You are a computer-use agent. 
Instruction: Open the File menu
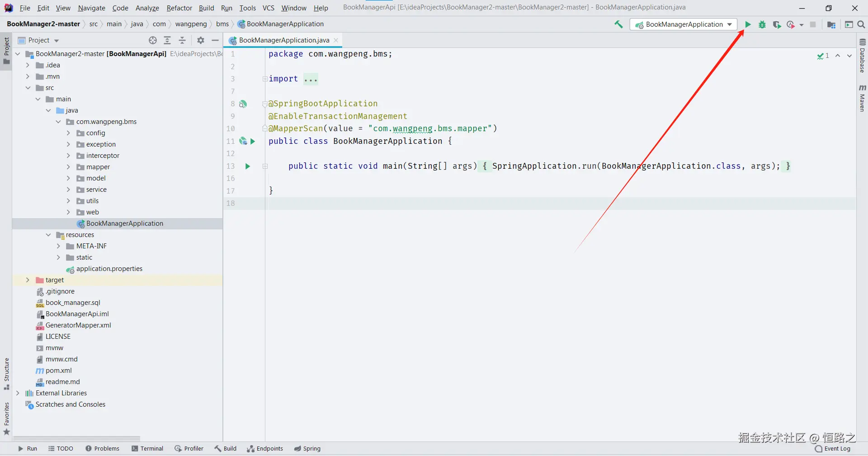tap(25, 8)
